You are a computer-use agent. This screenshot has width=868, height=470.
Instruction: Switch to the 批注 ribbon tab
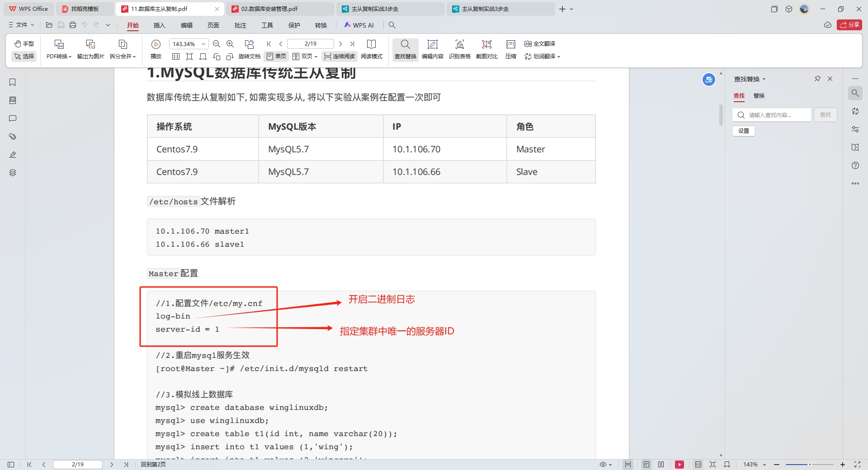click(241, 25)
